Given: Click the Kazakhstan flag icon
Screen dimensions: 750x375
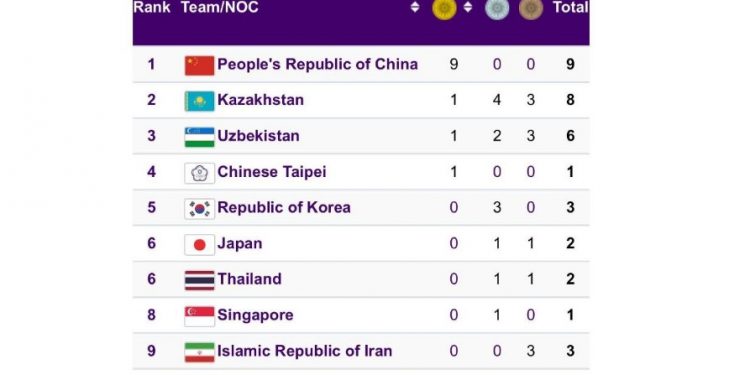Looking at the screenshot, I should (199, 101).
